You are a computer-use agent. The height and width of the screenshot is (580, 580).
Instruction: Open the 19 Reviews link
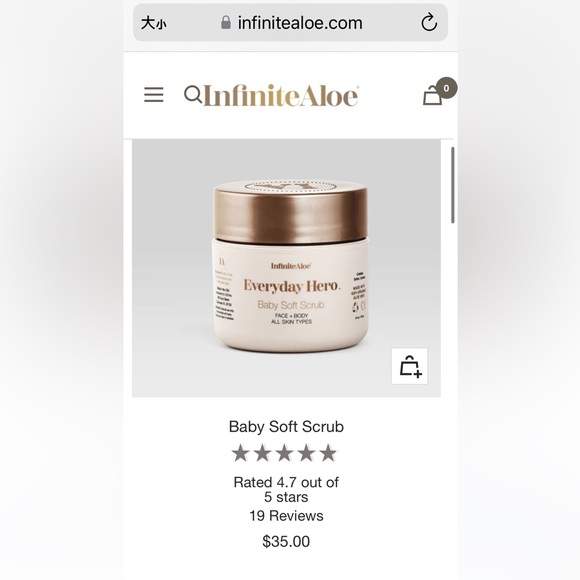286,516
